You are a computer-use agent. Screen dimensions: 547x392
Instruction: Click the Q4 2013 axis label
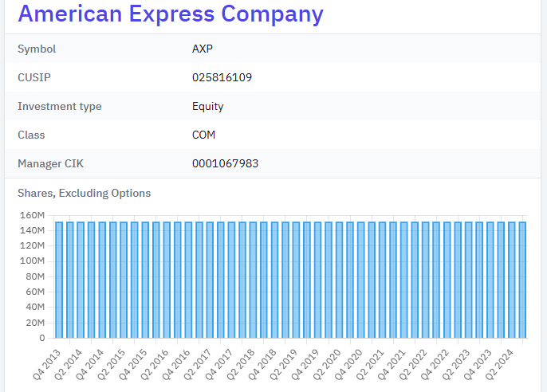click(x=47, y=364)
